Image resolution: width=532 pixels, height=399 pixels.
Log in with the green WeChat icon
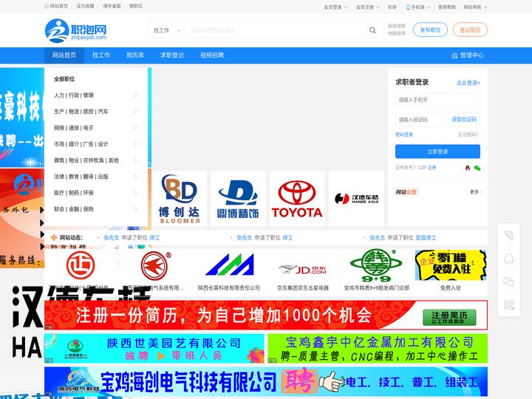click(x=477, y=168)
